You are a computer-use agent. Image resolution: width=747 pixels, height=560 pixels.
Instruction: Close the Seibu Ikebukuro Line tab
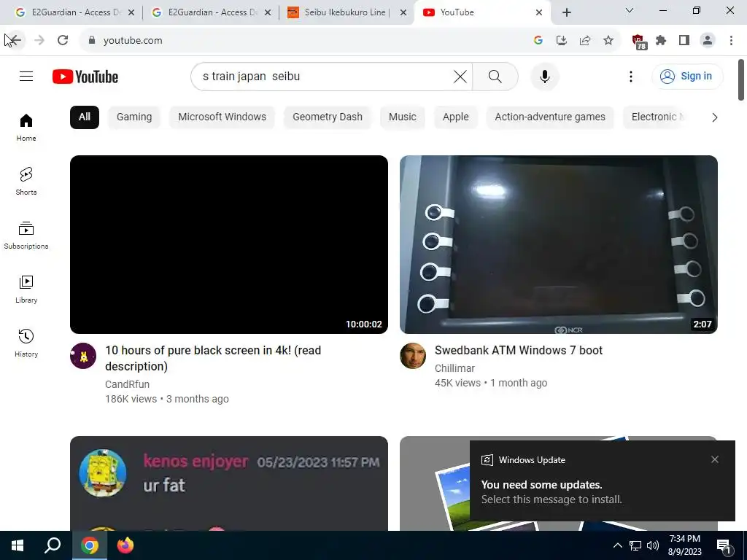click(x=403, y=12)
